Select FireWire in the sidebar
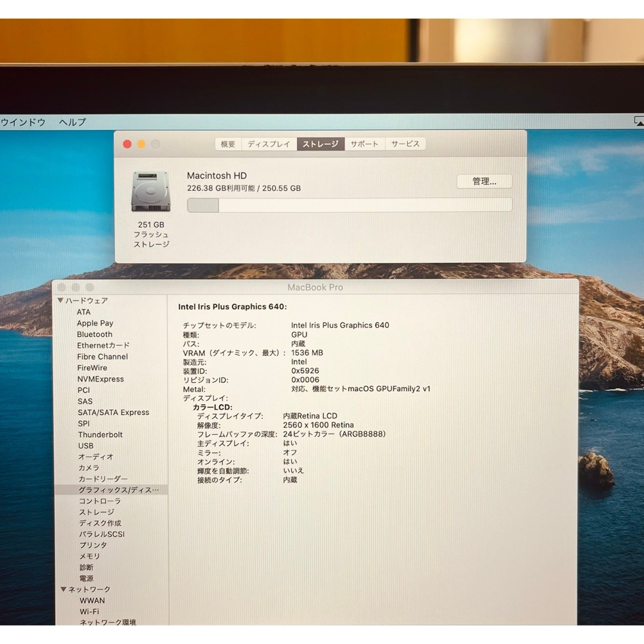Image resolution: width=644 pixels, height=644 pixels. point(92,367)
